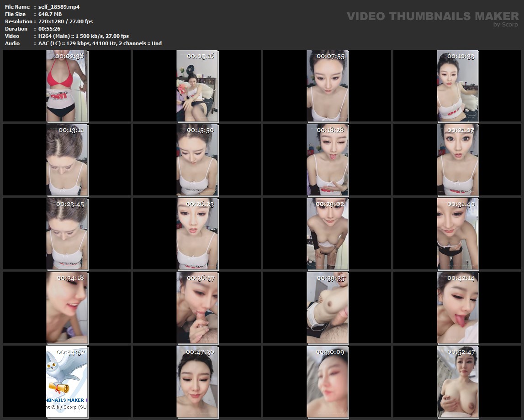The image size is (524, 420).
Task: Click the file name self_18589.mp4
Action: [x=59, y=7]
